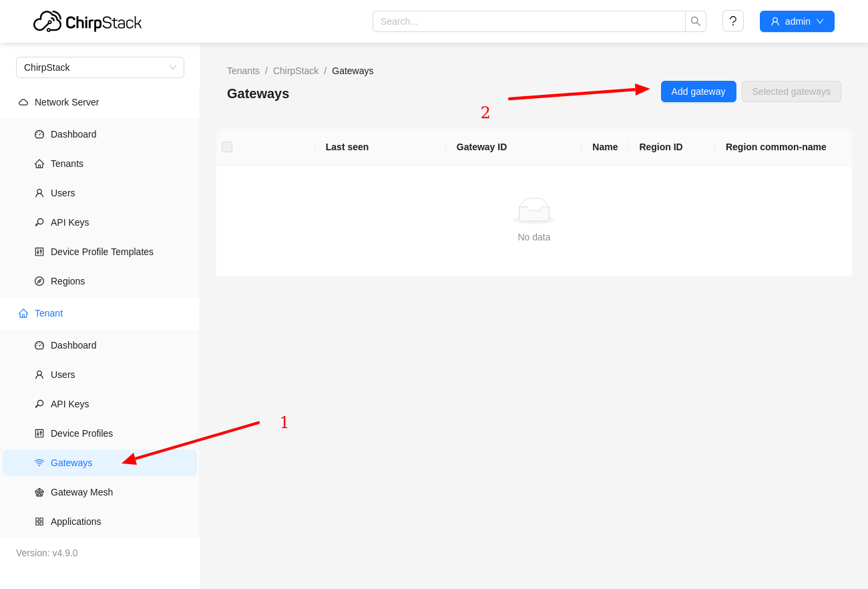Click the Add gateway button

pos(698,91)
